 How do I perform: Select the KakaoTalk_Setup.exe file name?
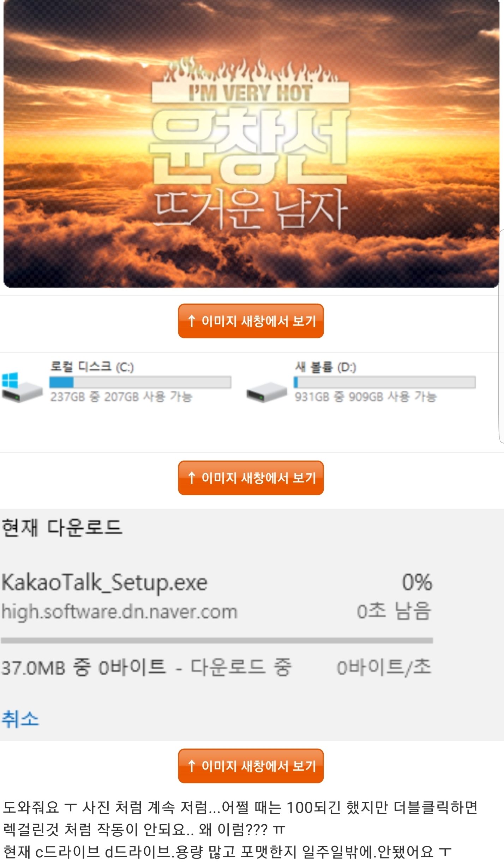click(x=104, y=582)
